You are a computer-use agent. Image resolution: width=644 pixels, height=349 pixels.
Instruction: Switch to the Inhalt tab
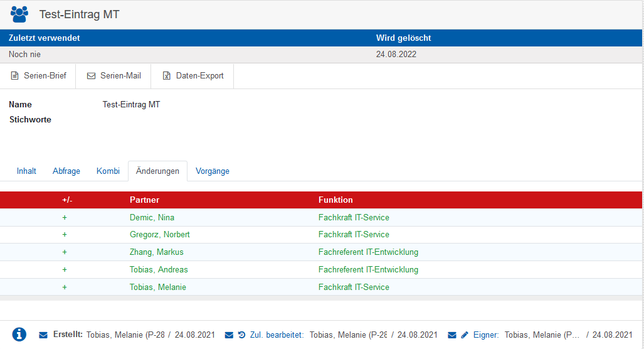pyautogui.click(x=26, y=171)
